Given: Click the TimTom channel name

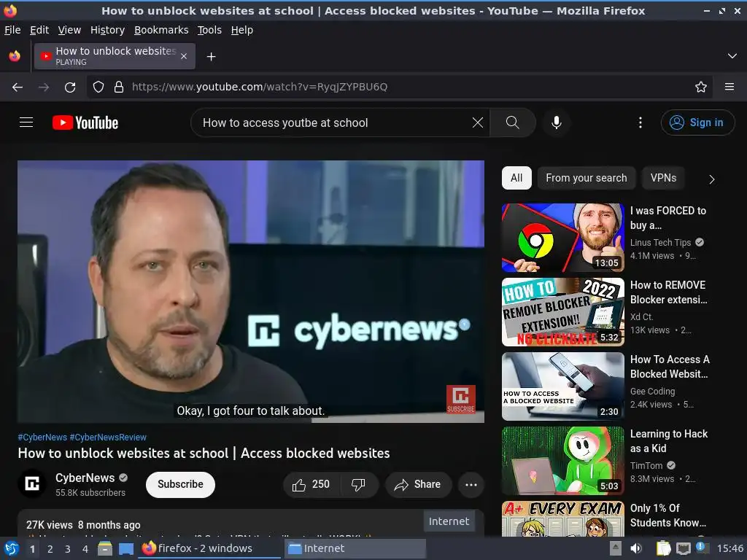Looking at the screenshot, I should click(646, 465).
